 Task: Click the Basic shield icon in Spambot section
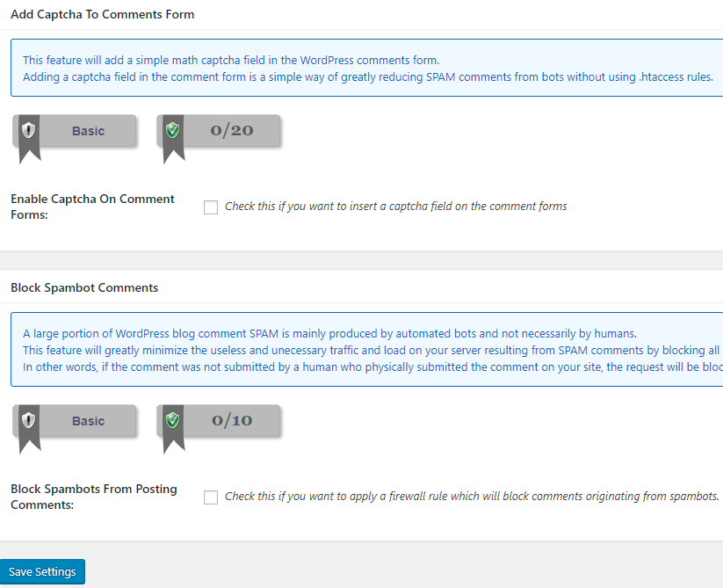coord(29,421)
